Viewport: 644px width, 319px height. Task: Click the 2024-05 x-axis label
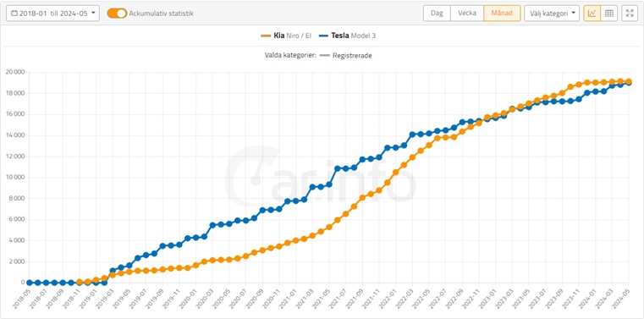tap(620, 299)
